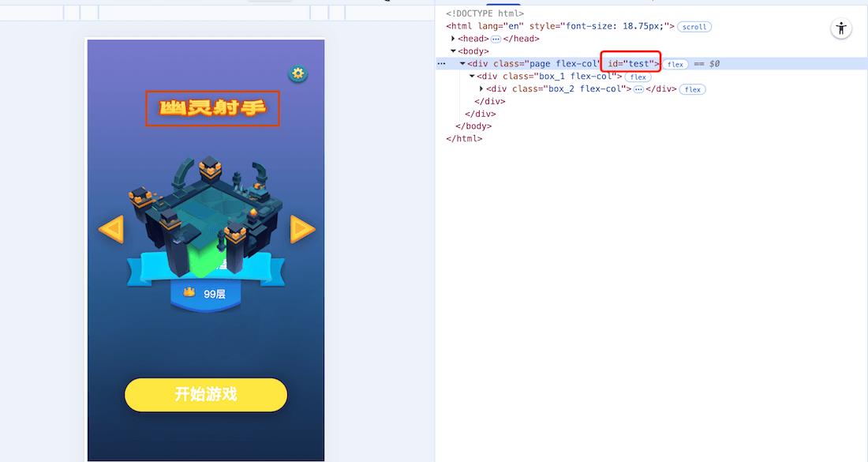
Task: Click ellipsis inside collapsed head element
Action: pyautogui.click(x=496, y=39)
